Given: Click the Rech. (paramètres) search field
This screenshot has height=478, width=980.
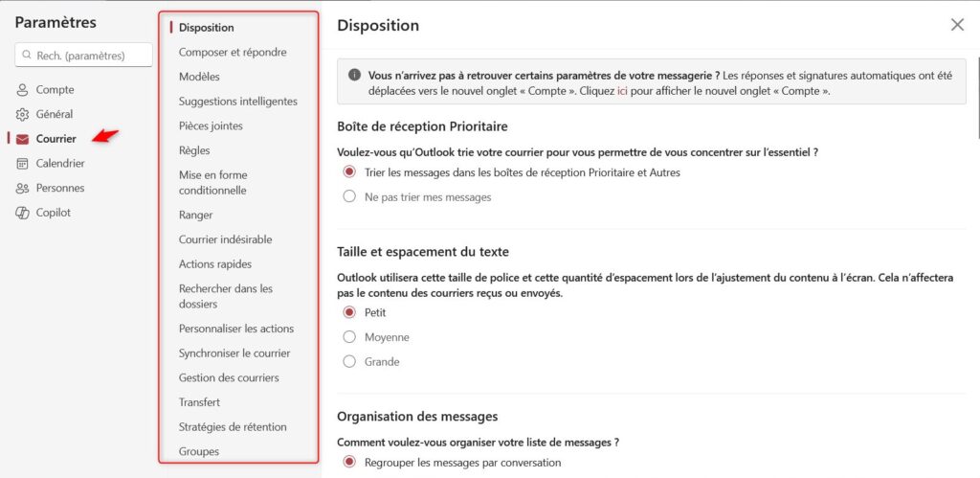Looking at the screenshot, I should (91, 56).
